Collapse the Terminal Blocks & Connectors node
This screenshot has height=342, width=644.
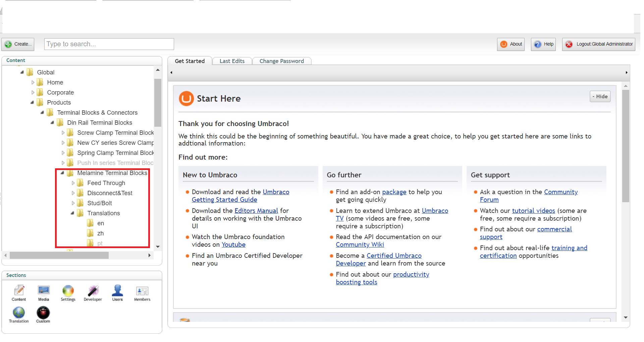[x=42, y=112]
